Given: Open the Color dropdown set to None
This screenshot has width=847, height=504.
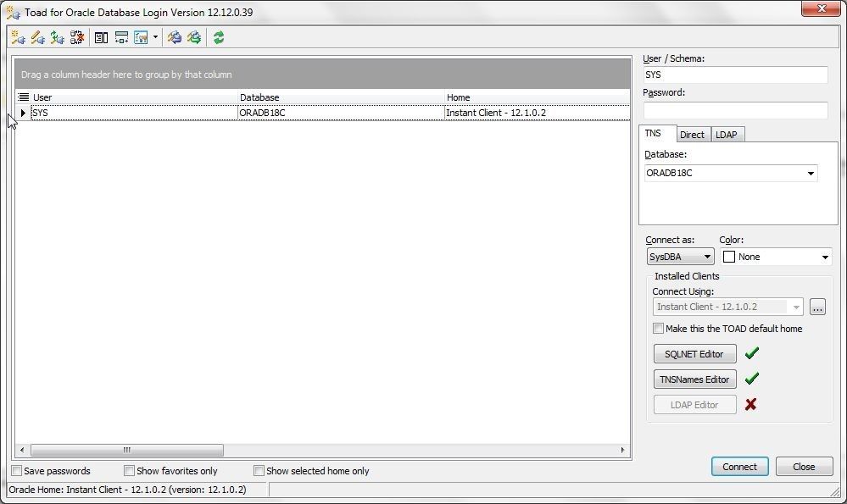Looking at the screenshot, I should click(825, 257).
